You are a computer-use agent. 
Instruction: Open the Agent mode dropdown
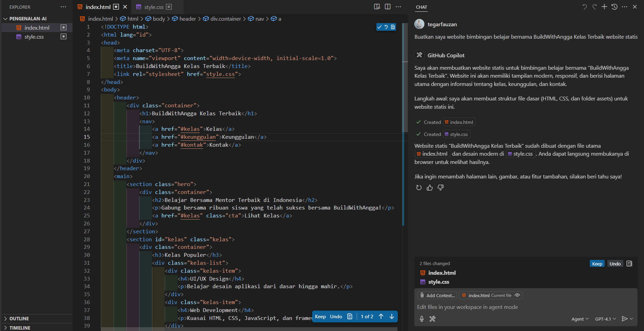click(580, 319)
